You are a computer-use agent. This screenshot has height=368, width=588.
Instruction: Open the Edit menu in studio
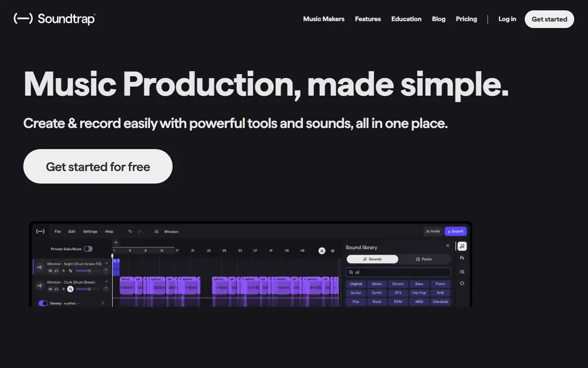[x=72, y=232]
